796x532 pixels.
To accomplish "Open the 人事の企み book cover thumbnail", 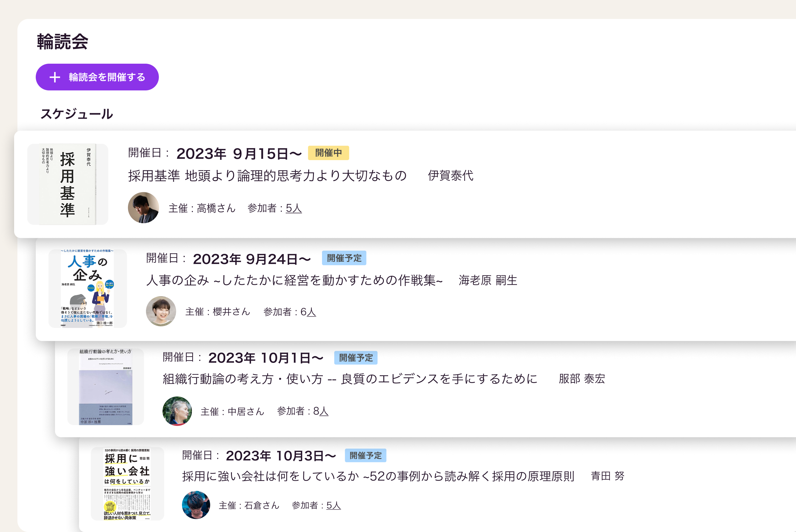I will coord(87,289).
